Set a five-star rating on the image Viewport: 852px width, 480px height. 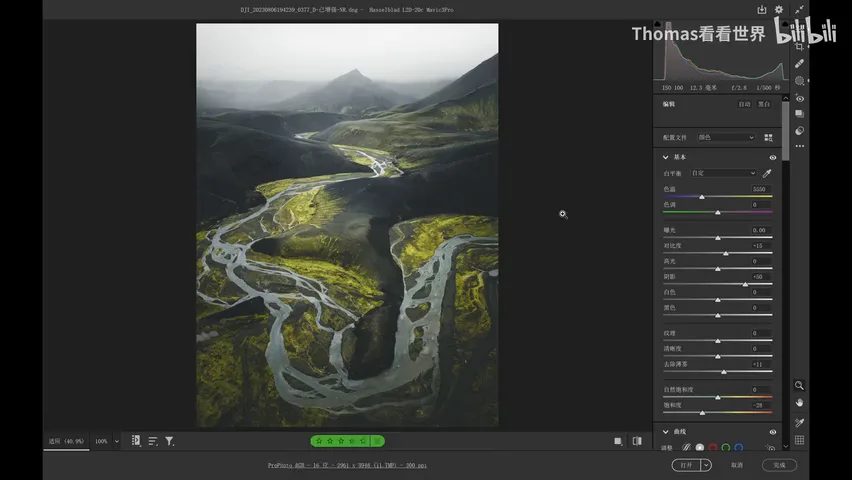tap(363, 441)
